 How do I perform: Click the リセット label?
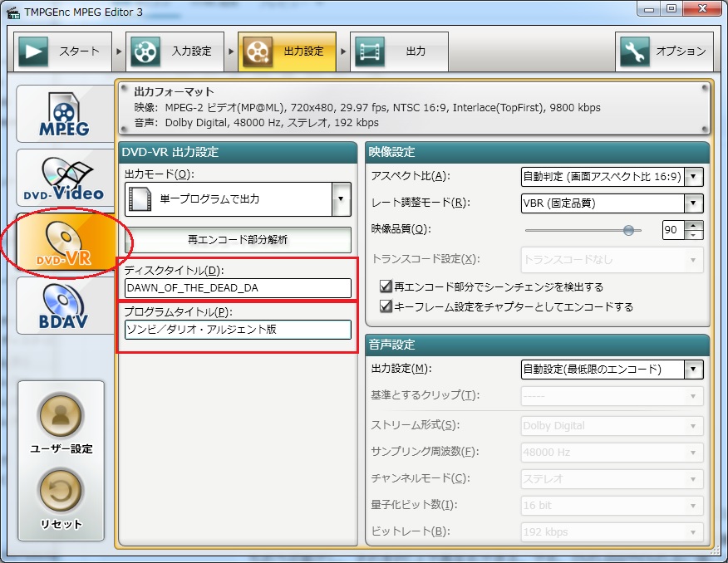tap(61, 524)
